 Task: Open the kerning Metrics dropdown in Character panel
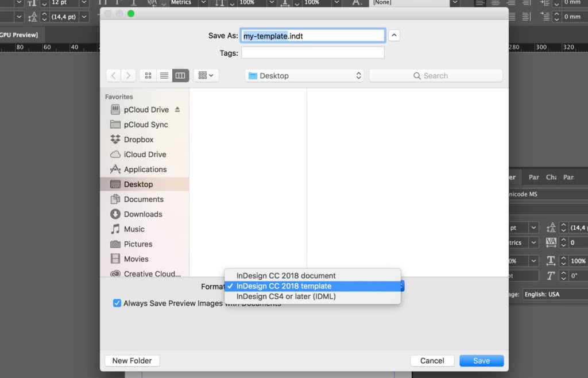click(533, 242)
